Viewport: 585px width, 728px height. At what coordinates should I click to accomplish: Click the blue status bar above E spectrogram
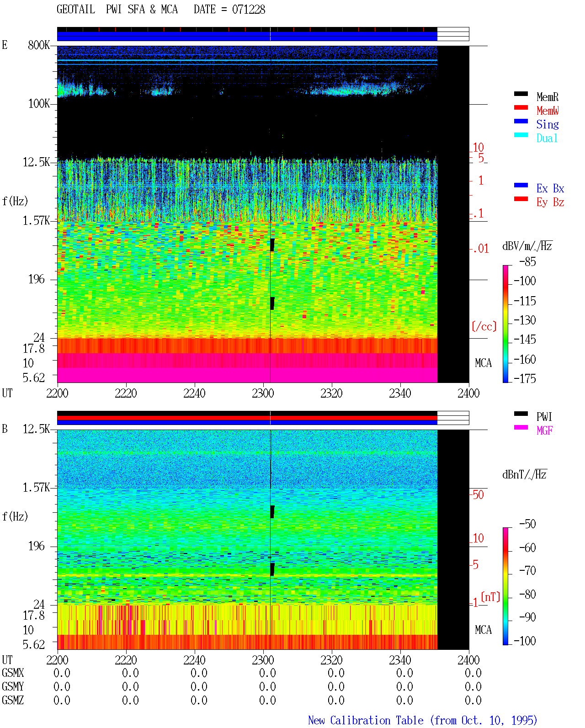click(x=247, y=36)
